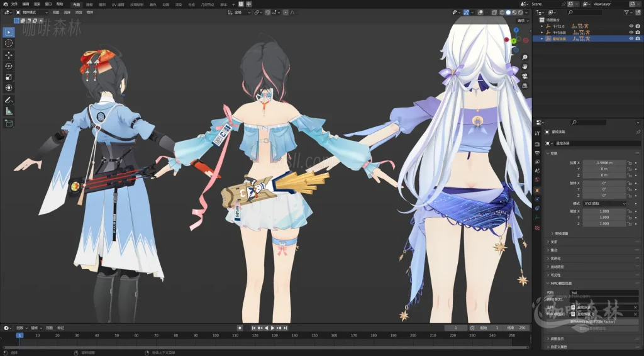The height and width of the screenshot is (356, 644).
Task: Open the 窗口 Window menu
Action: [48, 4]
